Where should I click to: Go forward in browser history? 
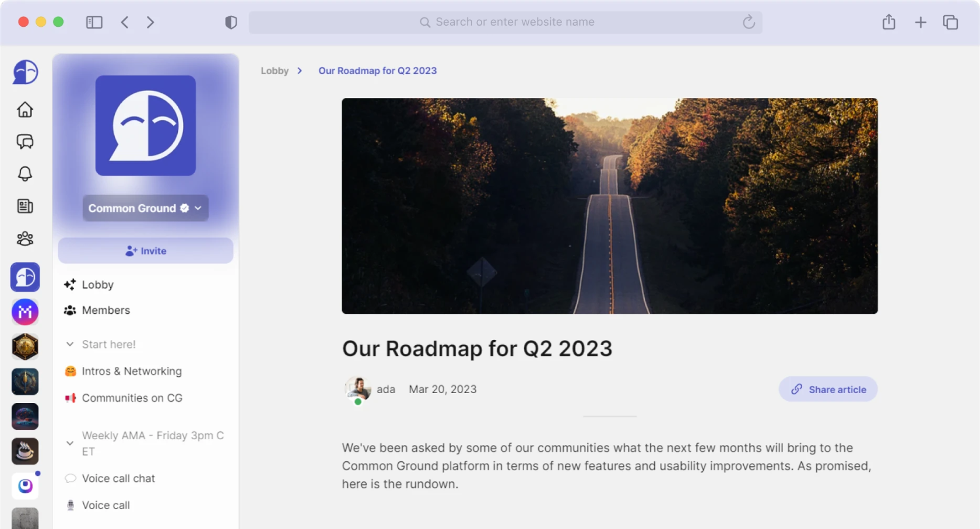click(150, 22)
